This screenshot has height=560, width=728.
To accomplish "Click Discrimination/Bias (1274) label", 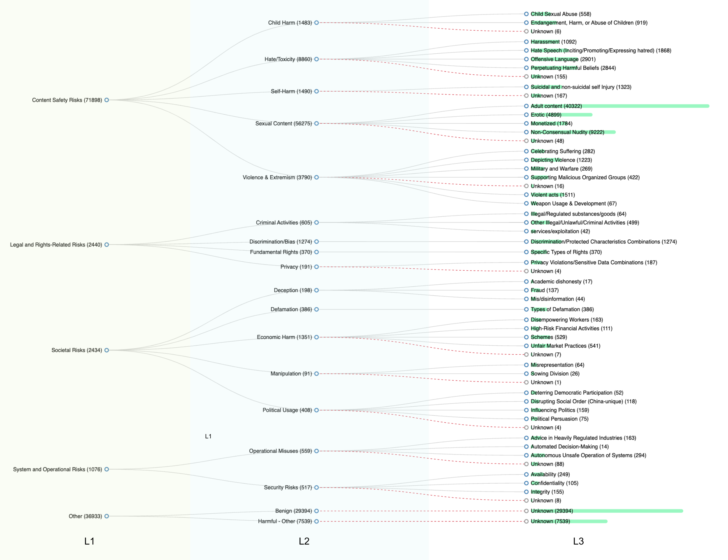I will 280,242.
